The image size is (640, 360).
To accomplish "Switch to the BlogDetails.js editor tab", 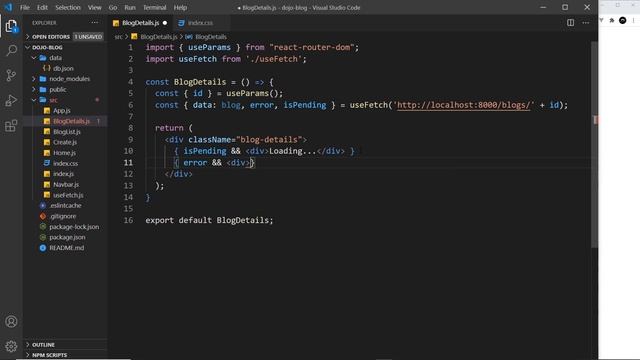I will tap(140, 23).
